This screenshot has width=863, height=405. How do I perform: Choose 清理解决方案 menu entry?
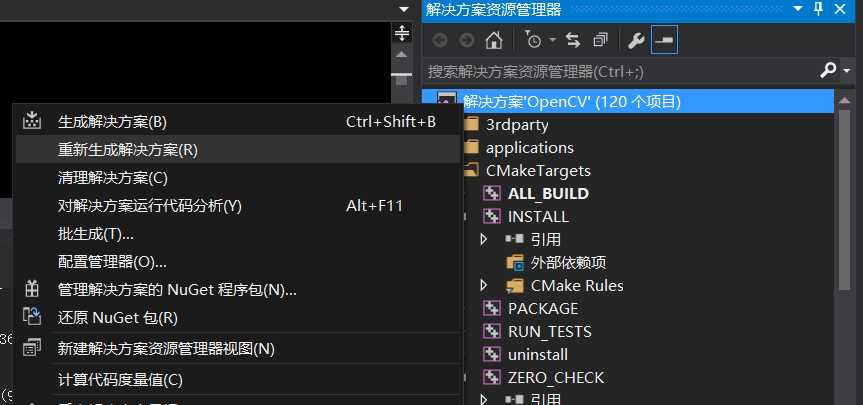click(237, 178)
